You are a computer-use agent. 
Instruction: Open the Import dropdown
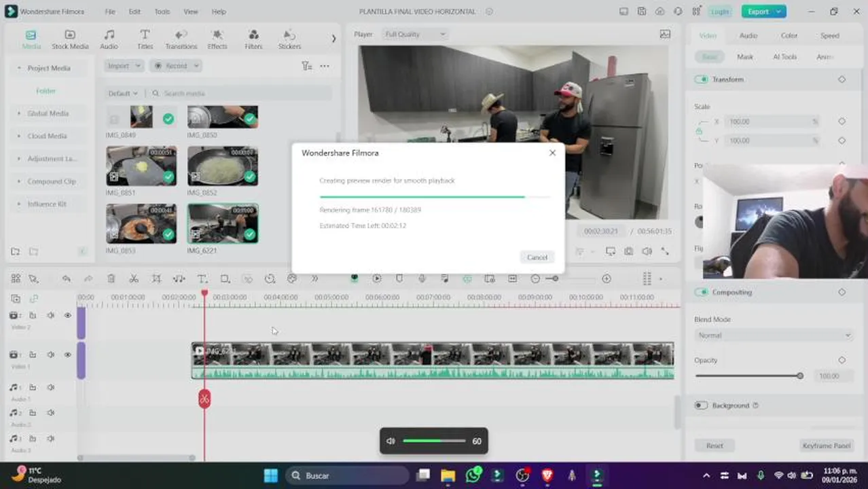tap(124, 66)
